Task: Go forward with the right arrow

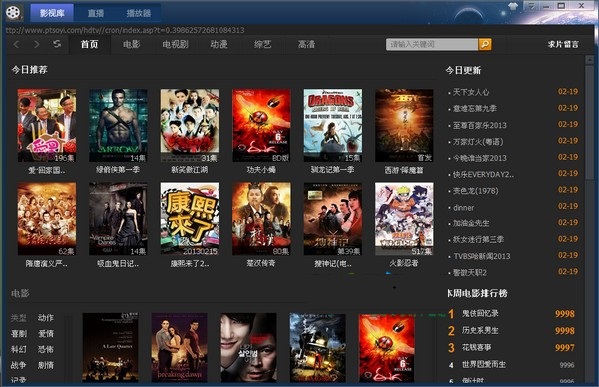Action: point(37,44)
